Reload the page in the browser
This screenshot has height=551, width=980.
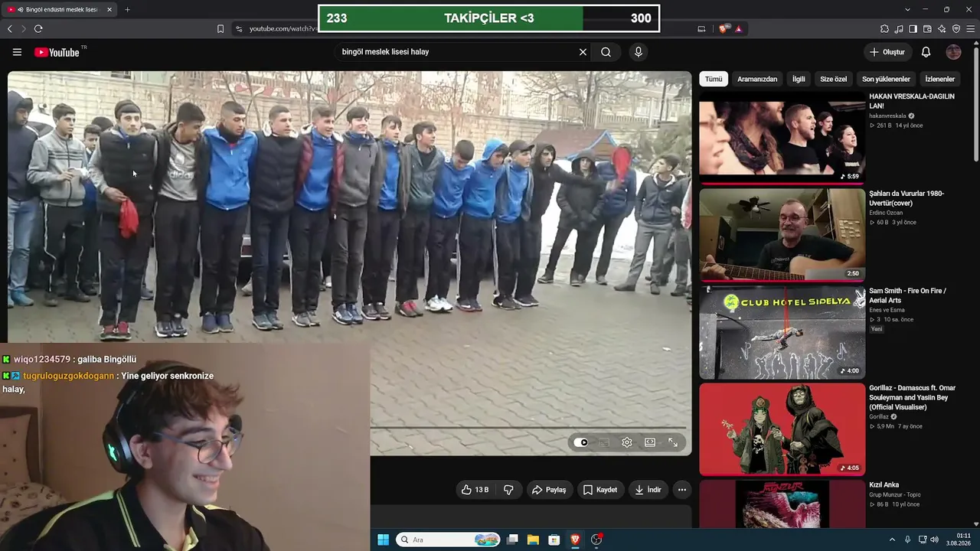click(38, 29)
